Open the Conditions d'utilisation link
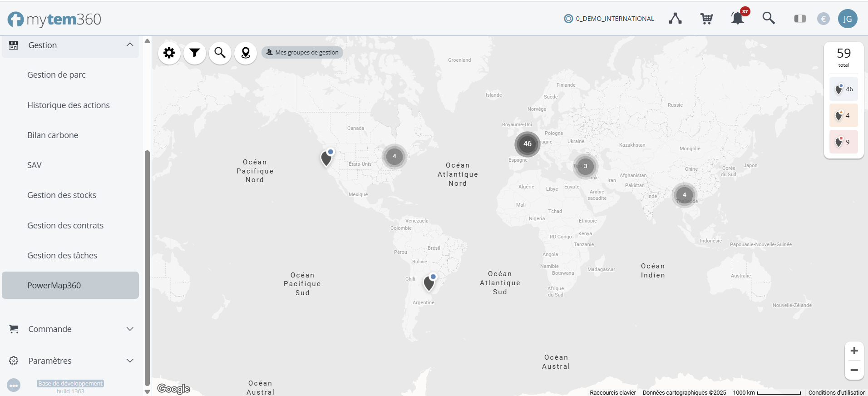 click(837, 393)
